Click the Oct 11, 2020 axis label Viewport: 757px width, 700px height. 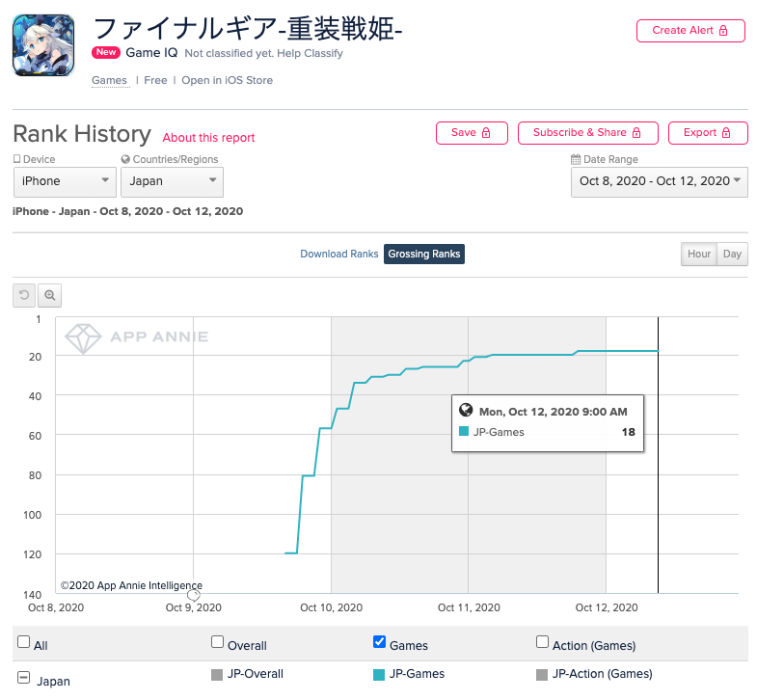pos(469,607)
